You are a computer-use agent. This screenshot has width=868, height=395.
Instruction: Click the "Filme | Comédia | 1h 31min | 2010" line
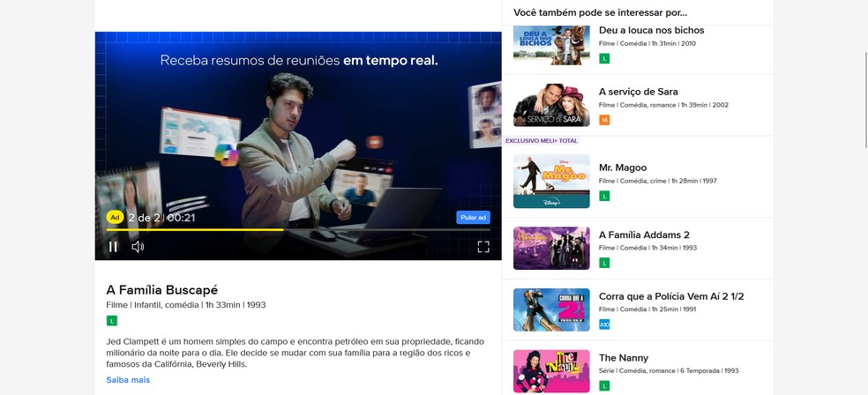click(647, 43)
